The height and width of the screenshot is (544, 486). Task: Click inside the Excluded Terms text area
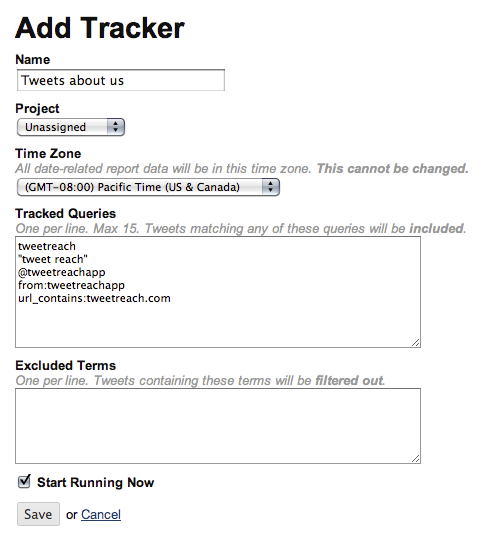click(218, 426)
